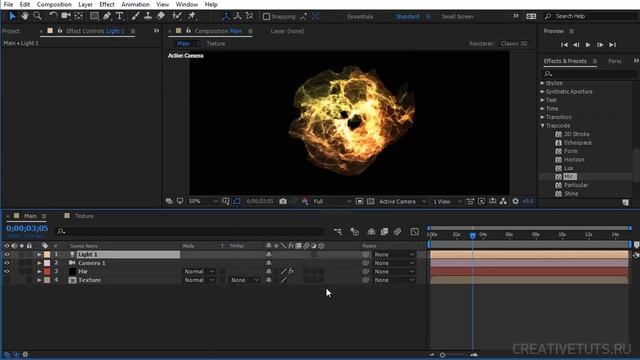Select the Selection arrow tool
The width and height of the screenshot is (640, 360).
[x=12, y=16]
